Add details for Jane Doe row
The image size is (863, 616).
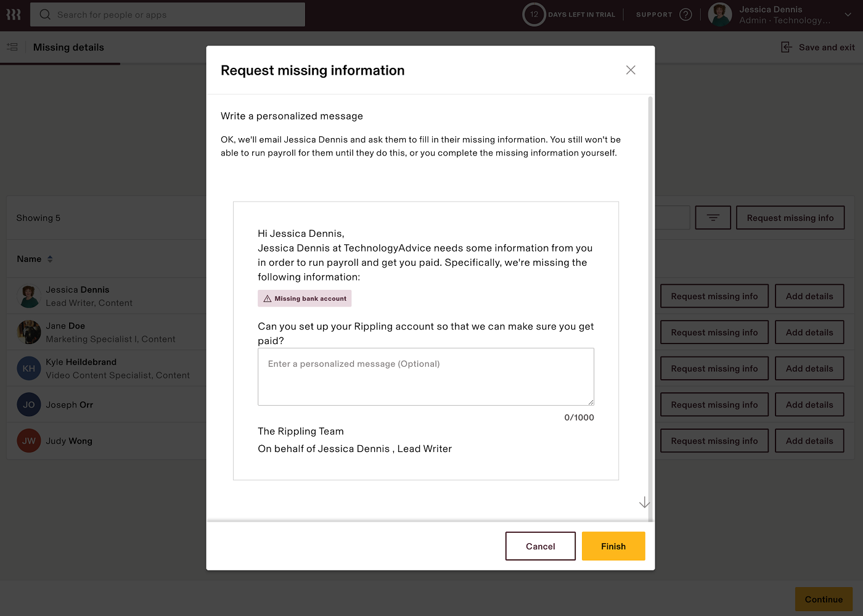pyautogui.click(x=809, y=332)
